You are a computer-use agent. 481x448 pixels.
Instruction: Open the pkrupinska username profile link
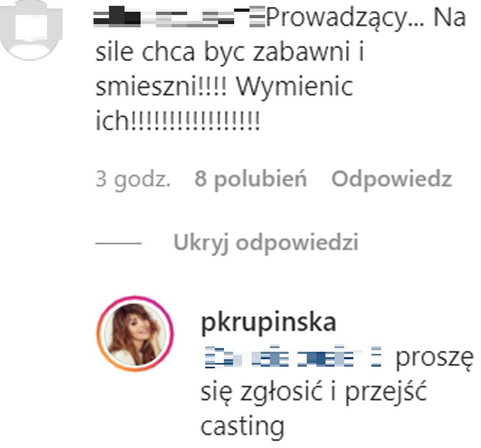[x=268, y=323]
